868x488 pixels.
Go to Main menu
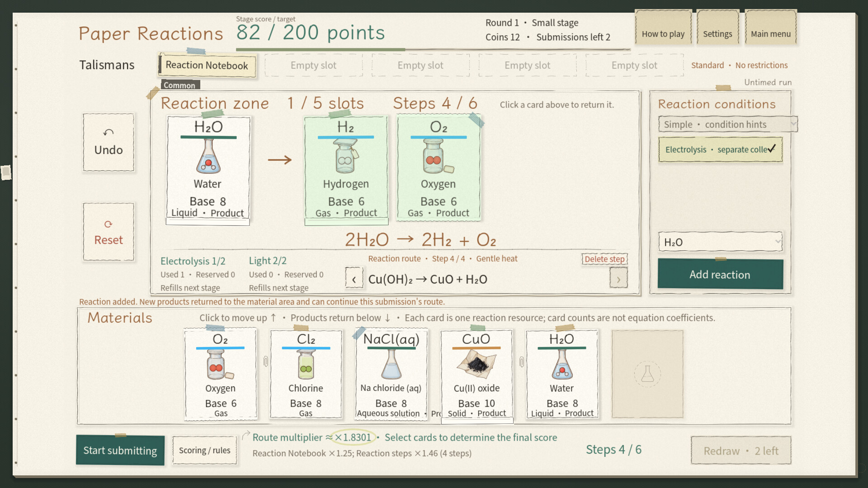tap(771, 28)
